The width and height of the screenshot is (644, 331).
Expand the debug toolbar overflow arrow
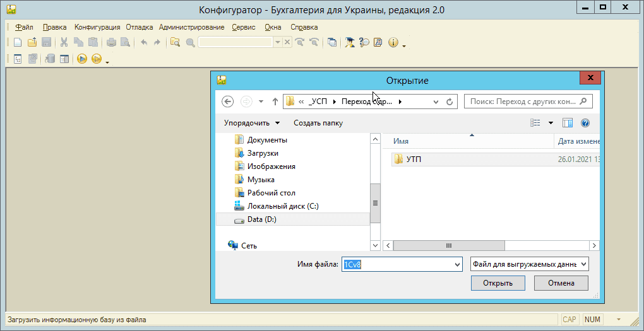[x=107, y=62]
